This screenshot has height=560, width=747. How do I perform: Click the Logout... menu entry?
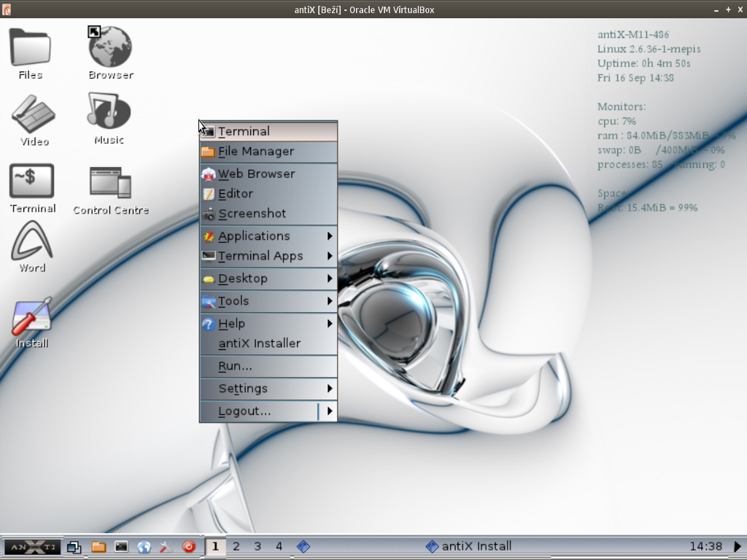pos(259,411)
